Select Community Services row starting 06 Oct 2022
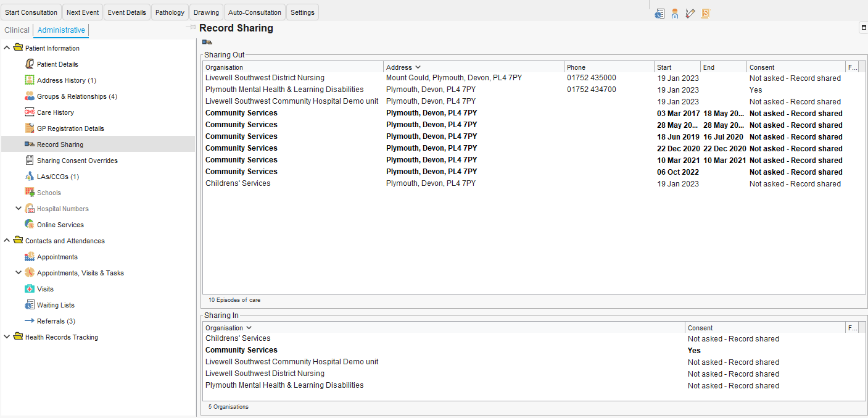868x418 pixels. 534,172
